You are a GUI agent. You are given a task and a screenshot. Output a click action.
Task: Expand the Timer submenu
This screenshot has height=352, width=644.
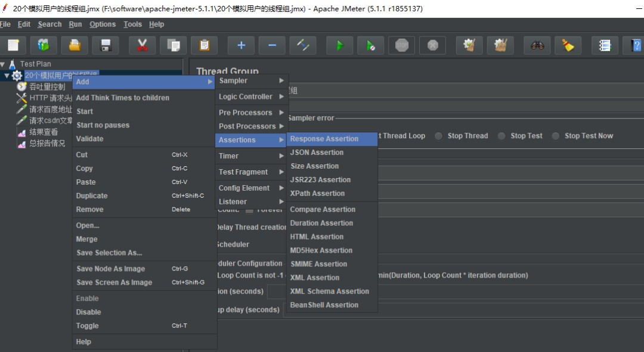(x=252, y=156)
